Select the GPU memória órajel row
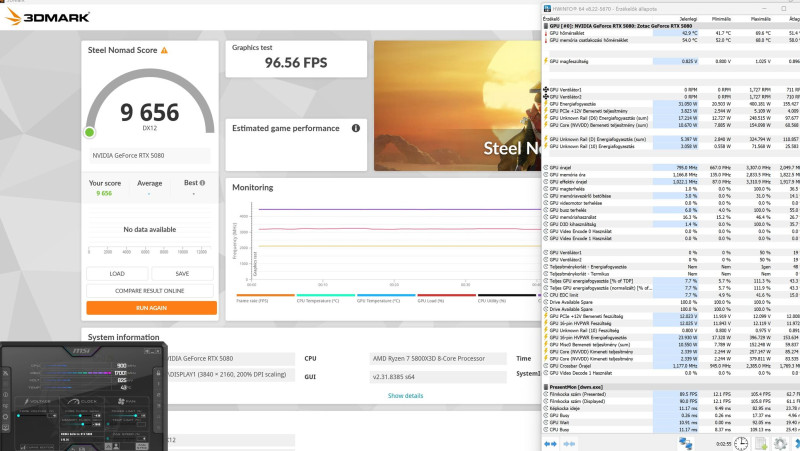The width and height of the screenshot is (800, 451). point(670,174)
